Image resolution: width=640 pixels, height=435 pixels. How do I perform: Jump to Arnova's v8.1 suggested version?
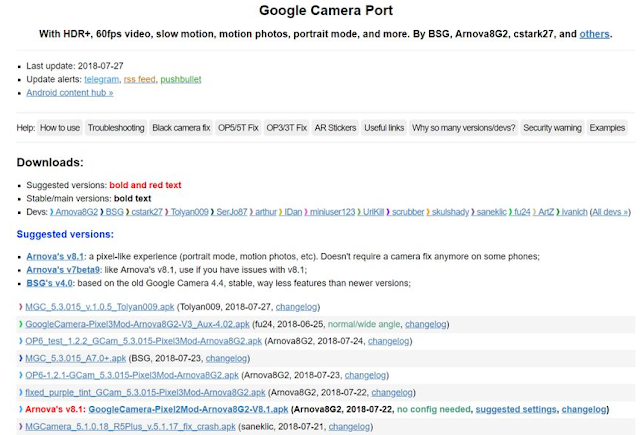pos(55,256)
